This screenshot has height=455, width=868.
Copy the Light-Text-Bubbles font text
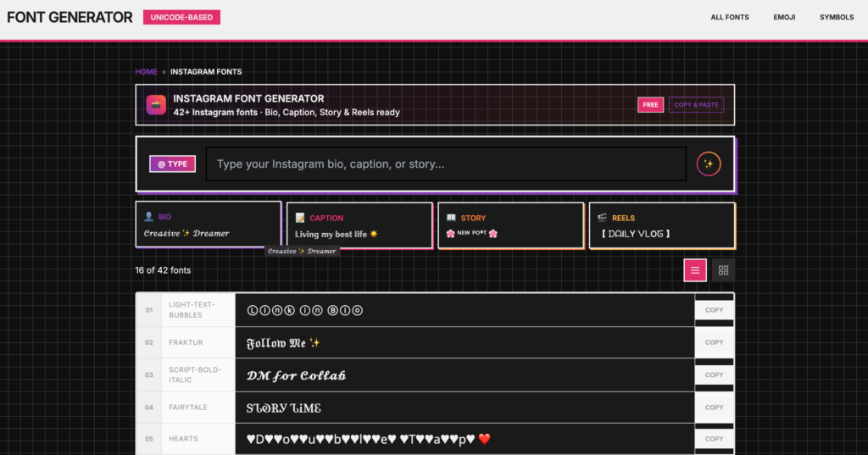tap(714, 310)
